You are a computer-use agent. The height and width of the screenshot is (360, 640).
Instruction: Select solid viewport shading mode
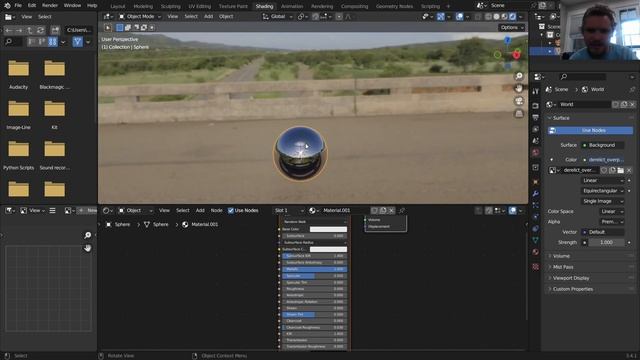(496, 17)
